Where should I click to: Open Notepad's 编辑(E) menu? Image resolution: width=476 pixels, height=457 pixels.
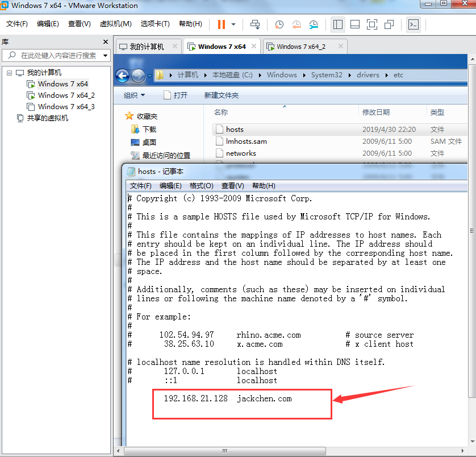click(170, 186)
